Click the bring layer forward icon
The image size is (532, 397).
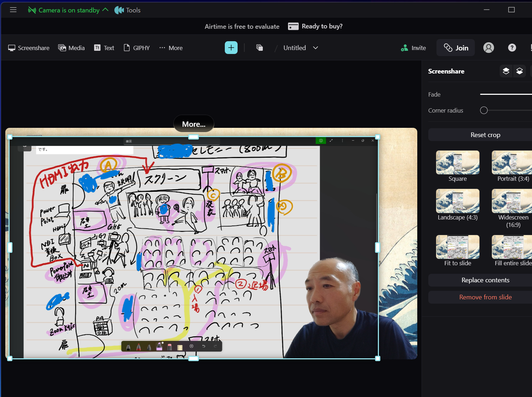pos(506,71)
